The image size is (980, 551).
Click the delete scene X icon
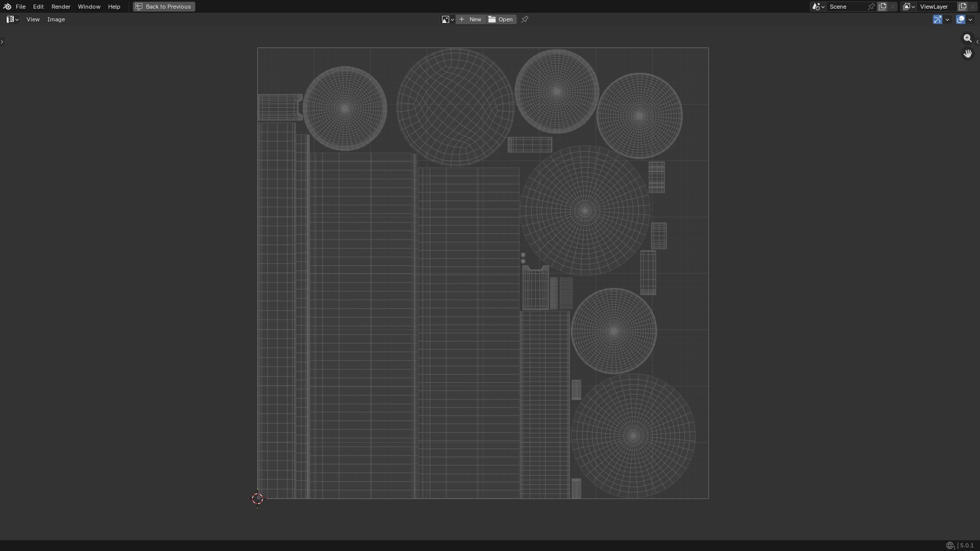pos(893,7)
